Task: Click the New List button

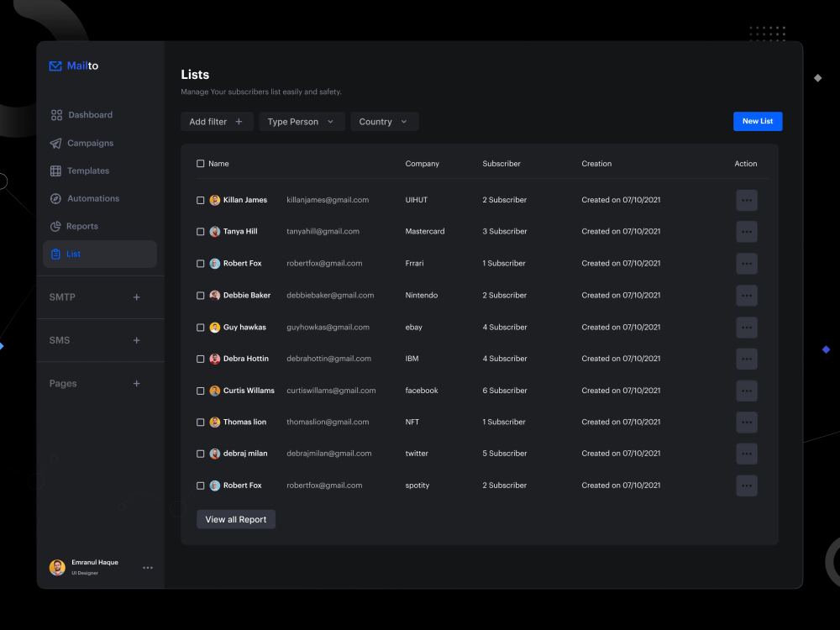Action: (x=758, y=122)
